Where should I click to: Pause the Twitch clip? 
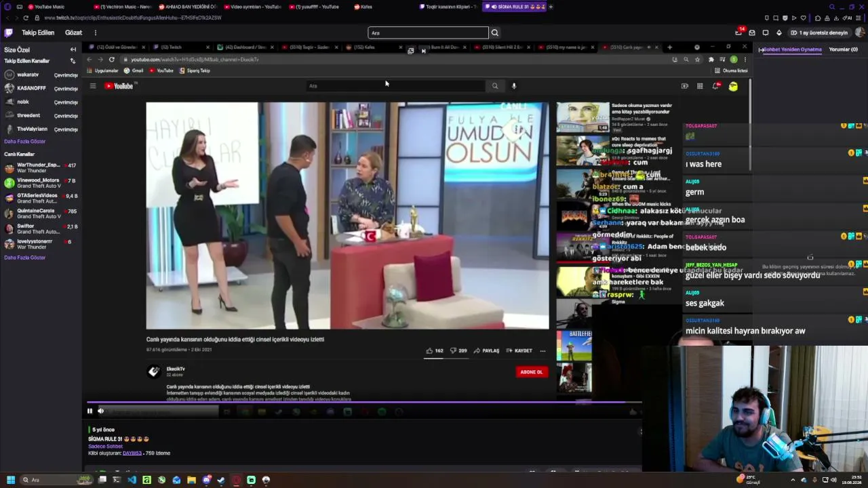pyautogui.click(x=90, y=411)
